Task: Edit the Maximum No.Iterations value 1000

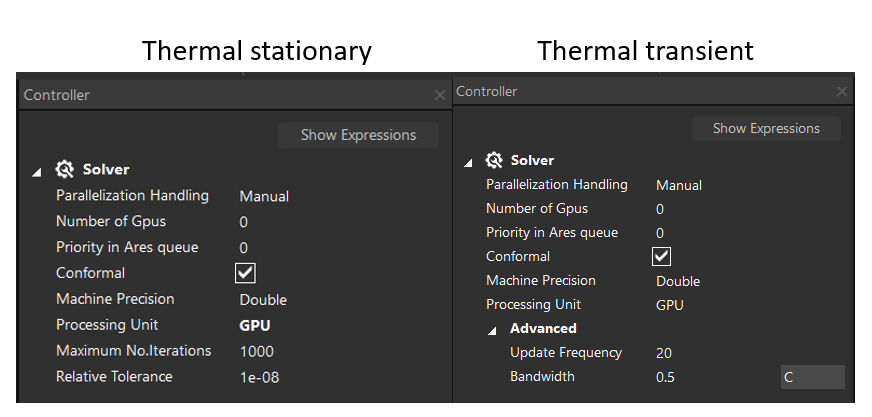Action: point(257,351)
